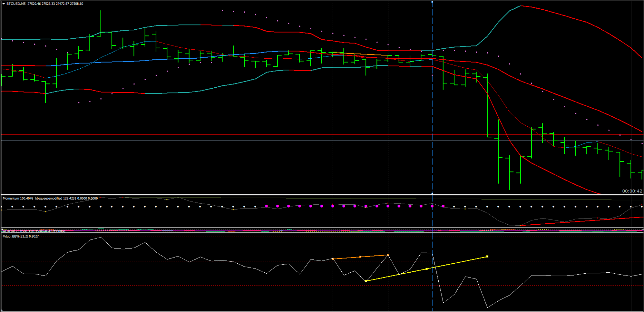The width and height of the screenshot is (644, 312).
Task: Select the yellow trendline's right end anchor
Action: [487, 257]
